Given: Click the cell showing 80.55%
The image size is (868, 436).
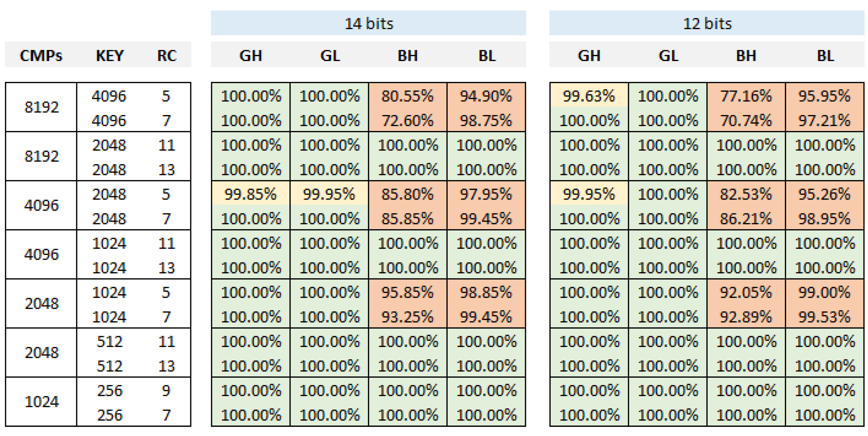Looking at the screenshot, I should click(x=407, y=96).
